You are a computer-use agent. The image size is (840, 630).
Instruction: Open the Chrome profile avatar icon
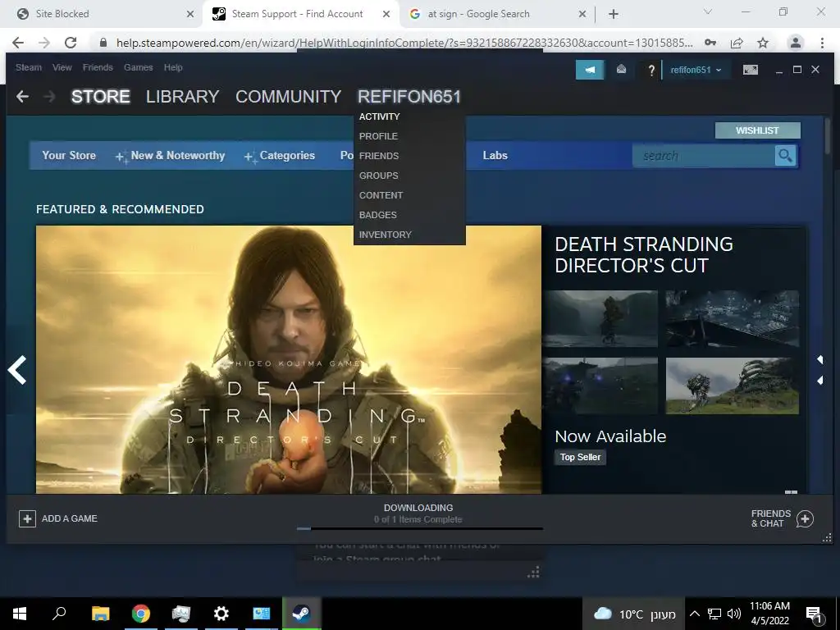[796, 43]
